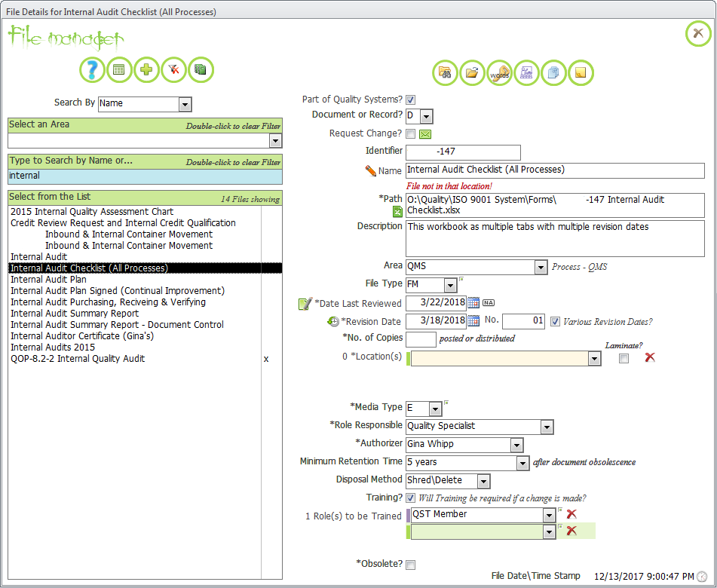This screenshot has width=717, height=588.
Task: Click the review notepad icon by Date Last Reviewed
Action: pos(305,304)
